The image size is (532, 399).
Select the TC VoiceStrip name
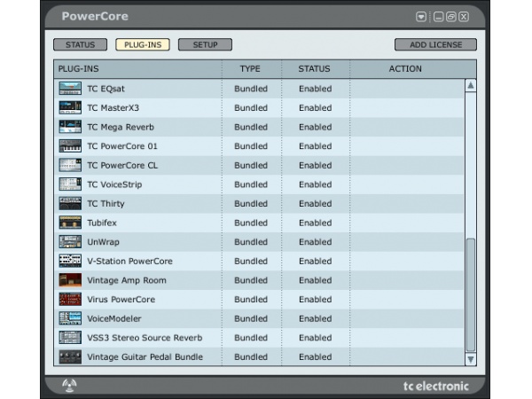(x=114, y=184)
